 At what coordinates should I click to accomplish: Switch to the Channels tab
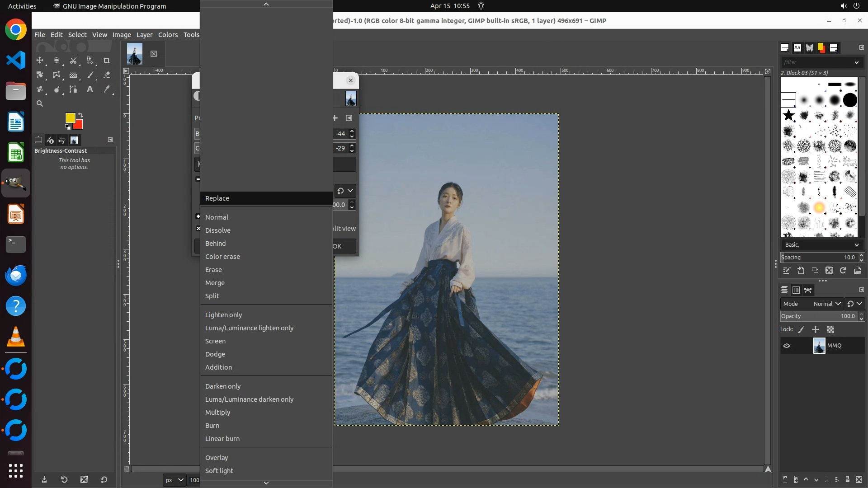coord(796,290)
